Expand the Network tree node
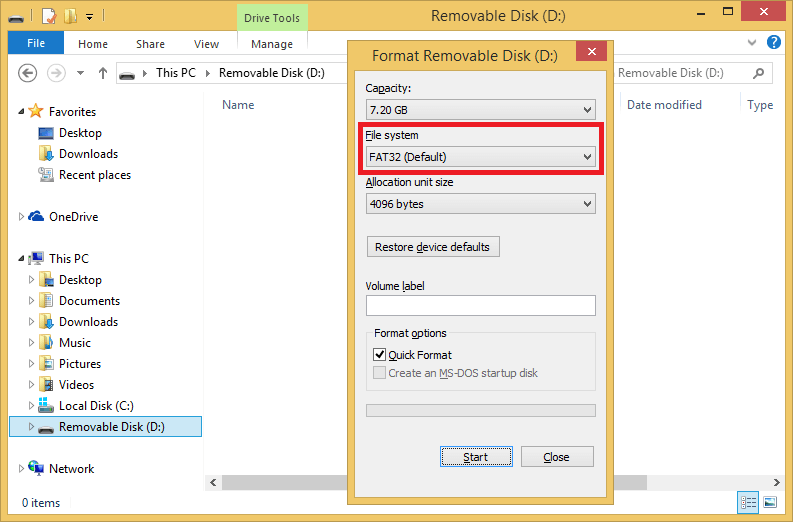The height and width of the screenshot is (522, 793). click(x=22, y=469)
